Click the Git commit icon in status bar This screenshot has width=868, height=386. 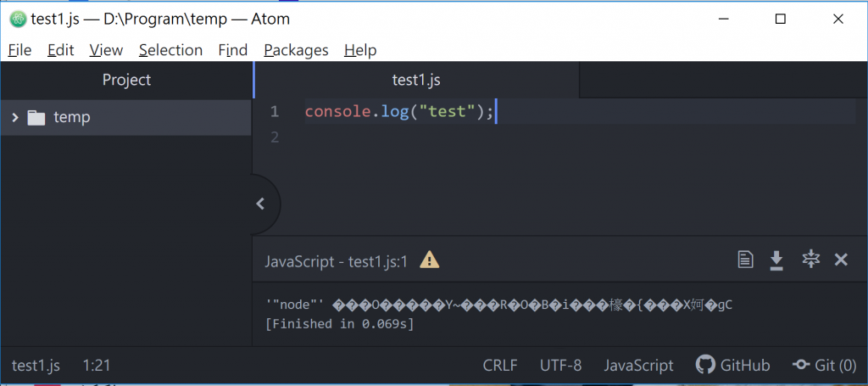pyautogui.click(x=802, y=365)
